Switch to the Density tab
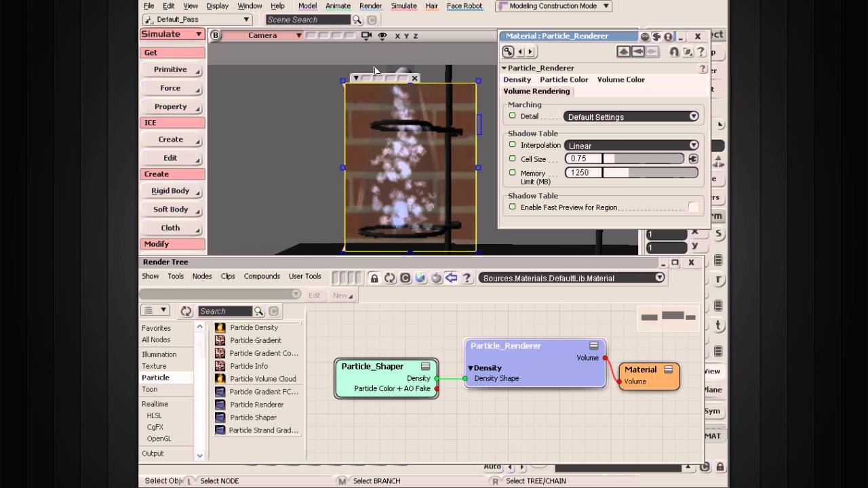The image size is (868, 488). pos(517,79)
